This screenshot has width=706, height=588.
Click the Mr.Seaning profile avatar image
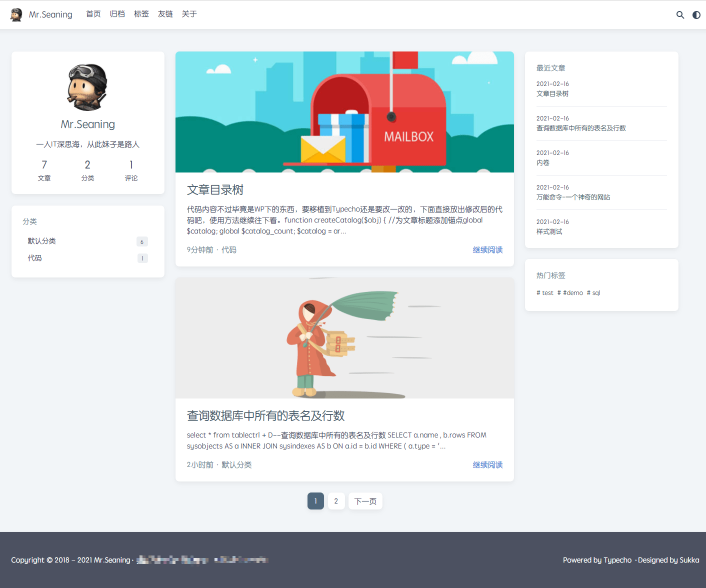pyautogui.click(x=87, y=87)
